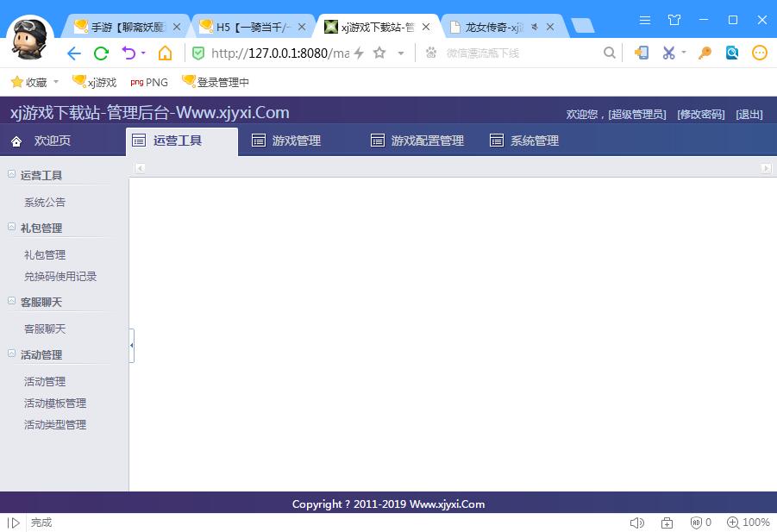The height and width of the screenshot is (532, 777).
Task: Toggle the ad blocker shield in status bar
Action: pos(697,523)
